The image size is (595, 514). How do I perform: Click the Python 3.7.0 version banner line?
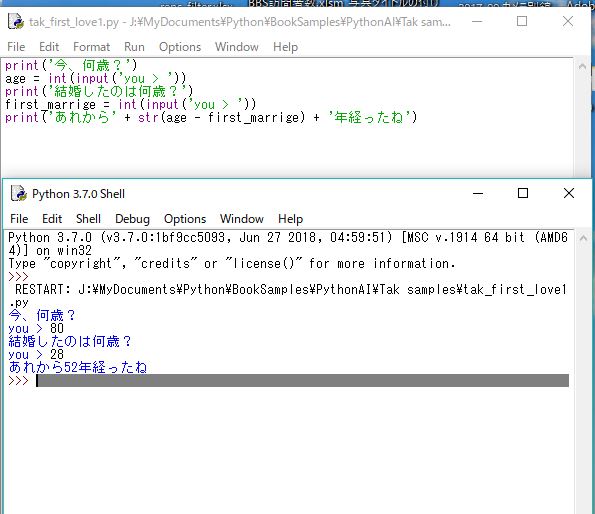[x=288, y=244]
